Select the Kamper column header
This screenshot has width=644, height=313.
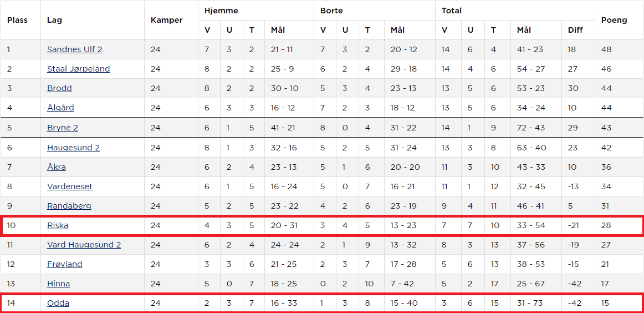click(x=166, y=20)
